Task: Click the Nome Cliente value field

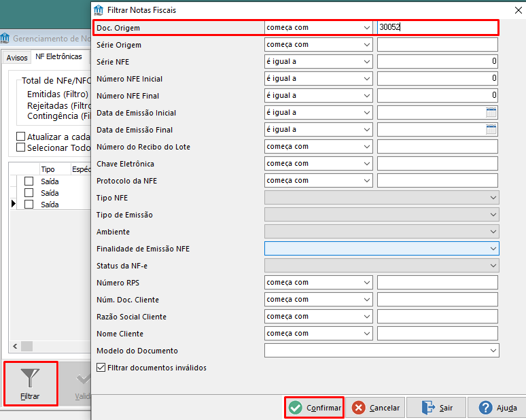Action: (437, 334)
